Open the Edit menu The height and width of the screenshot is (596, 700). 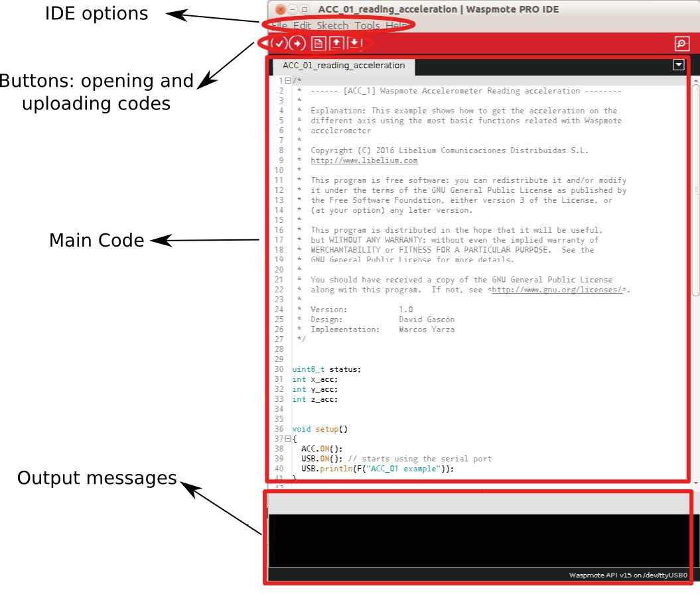303,25
